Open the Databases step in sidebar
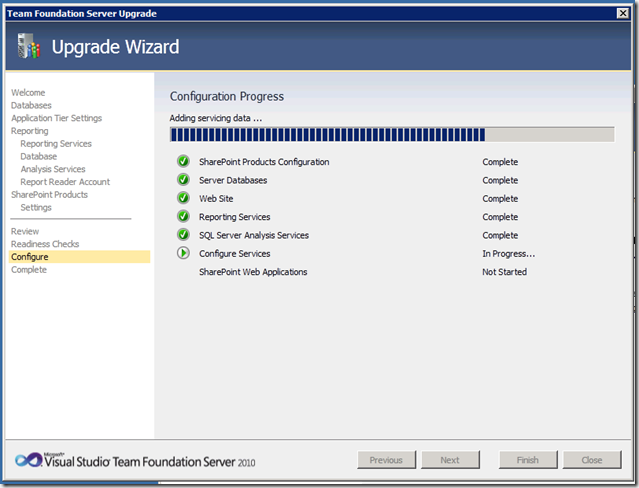The height and width of the screenshot is (488, 639). pos(31,105)
